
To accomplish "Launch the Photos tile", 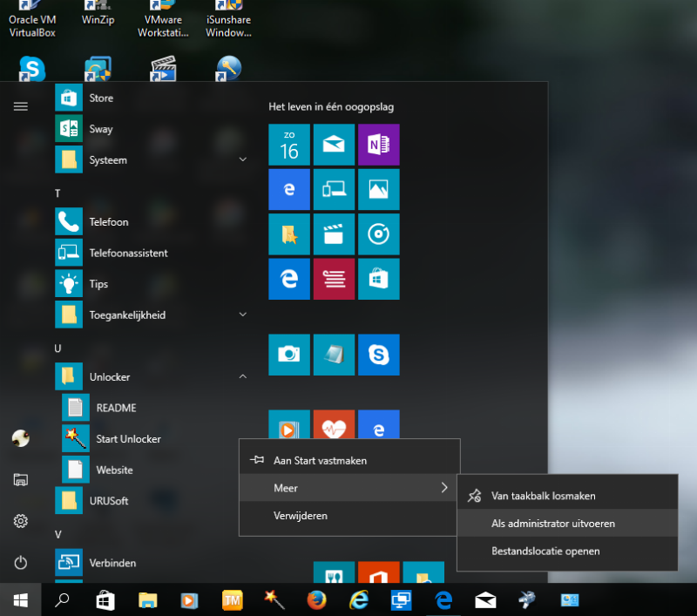I will coord(378,189).
